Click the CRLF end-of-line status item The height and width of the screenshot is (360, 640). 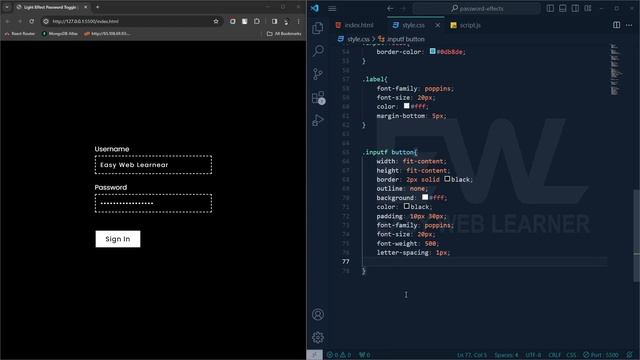coord(554,355)
